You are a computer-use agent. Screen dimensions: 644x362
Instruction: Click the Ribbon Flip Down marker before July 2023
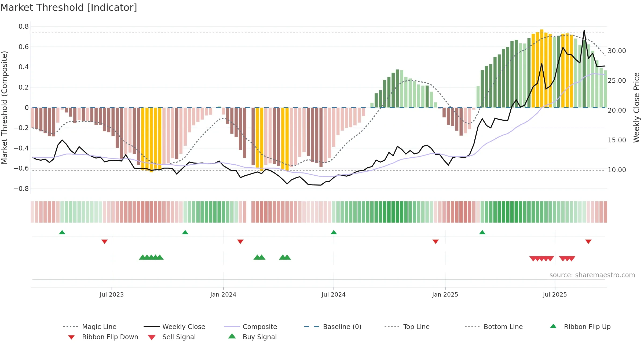pyautogui.click(x=105, y=242)
